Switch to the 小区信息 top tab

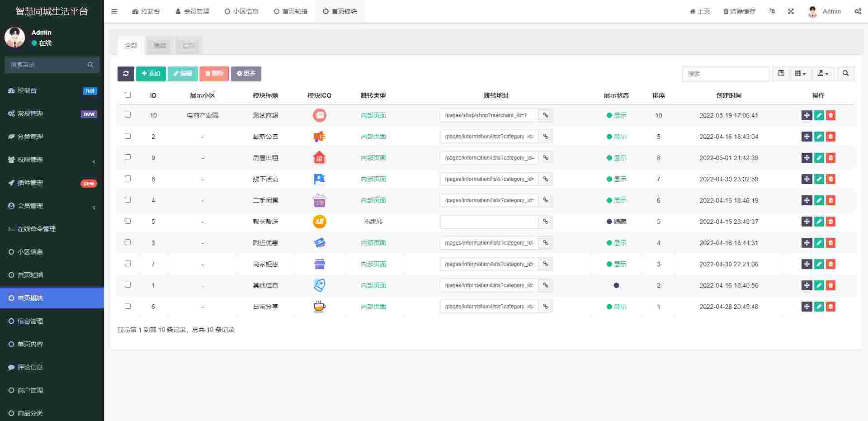point(241,11)
